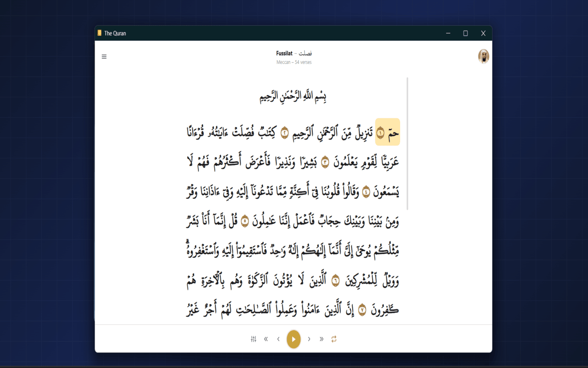Click The Quran app icon in title bar
The width and height of the screenshot is (588, 368).
pos(99,33)
